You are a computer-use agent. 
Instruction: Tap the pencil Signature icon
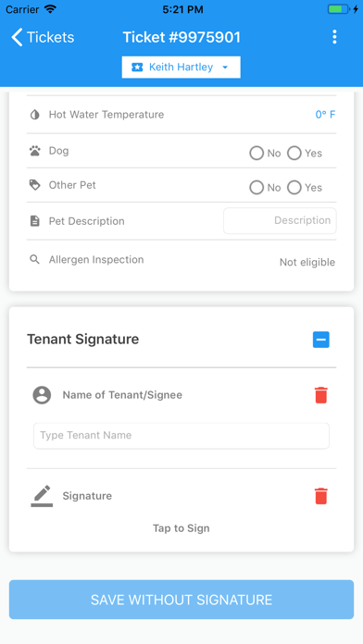pos(42,496)
